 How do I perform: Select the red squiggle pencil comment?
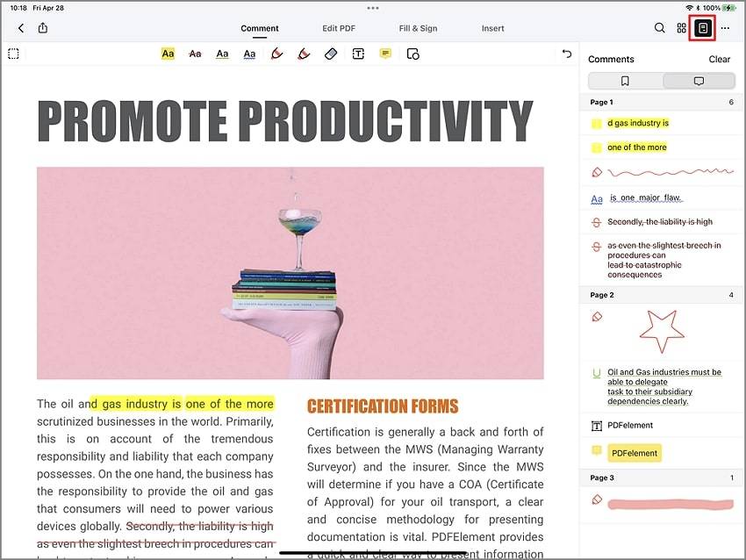point(661,172)
